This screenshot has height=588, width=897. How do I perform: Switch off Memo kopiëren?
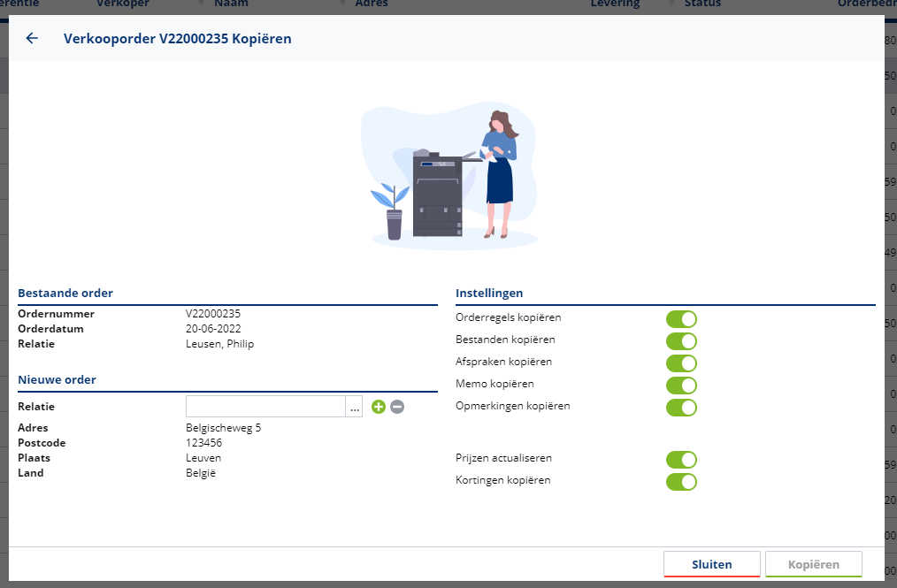[681, 386]
